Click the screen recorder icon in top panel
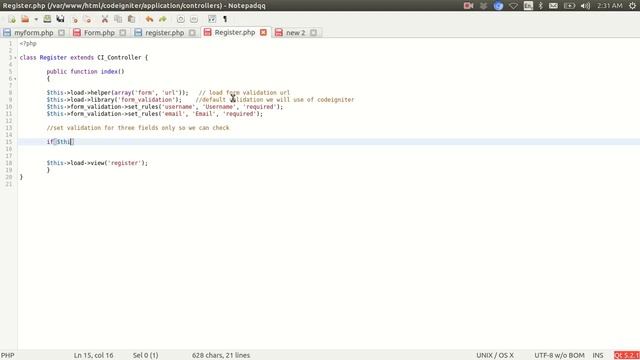The height and width of the screenshot is (360, 640). [468, 6]
